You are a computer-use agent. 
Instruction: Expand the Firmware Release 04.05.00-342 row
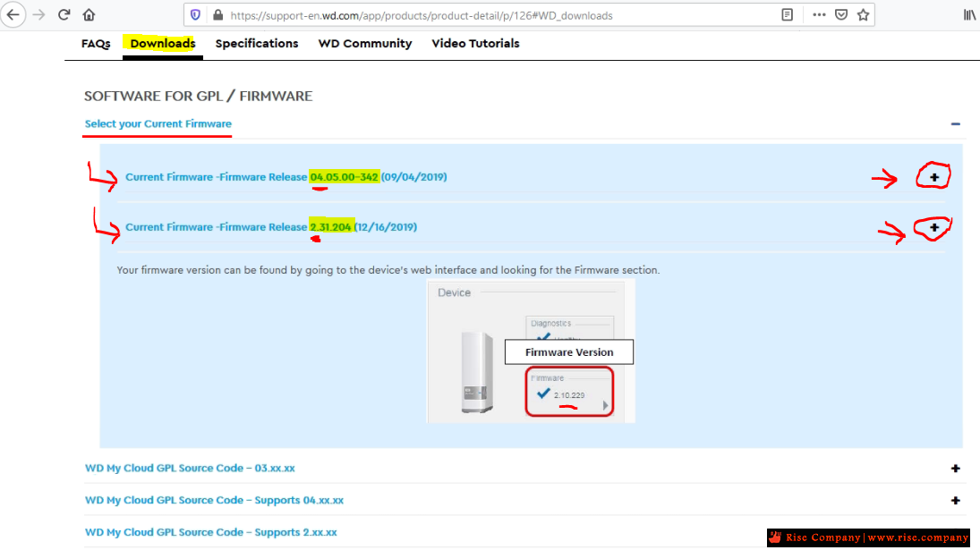tap(933, 177)
